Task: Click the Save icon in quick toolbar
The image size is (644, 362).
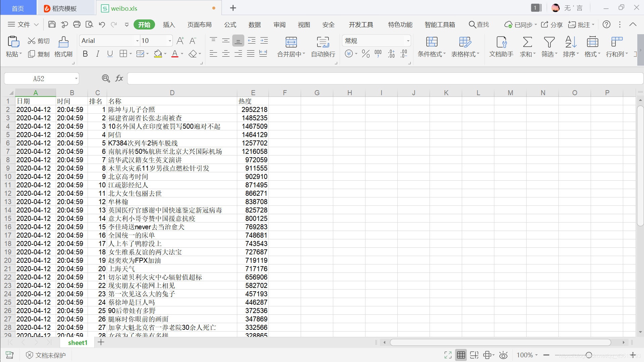Action: tap(52, 24)
